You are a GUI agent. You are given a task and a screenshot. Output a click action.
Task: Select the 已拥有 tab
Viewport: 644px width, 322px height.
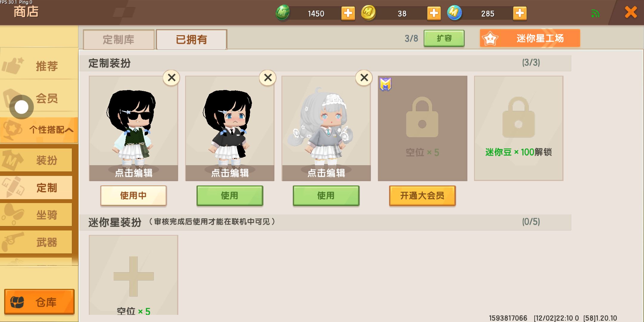pos(191,39)
